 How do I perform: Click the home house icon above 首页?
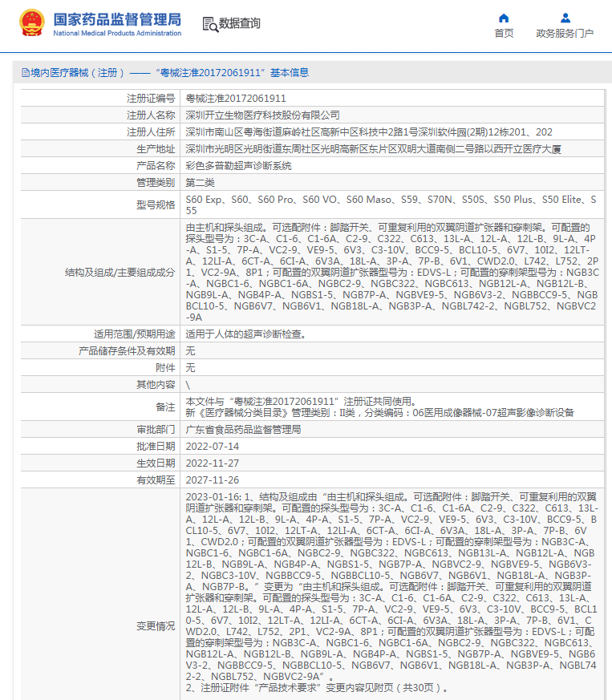[504, 18]
